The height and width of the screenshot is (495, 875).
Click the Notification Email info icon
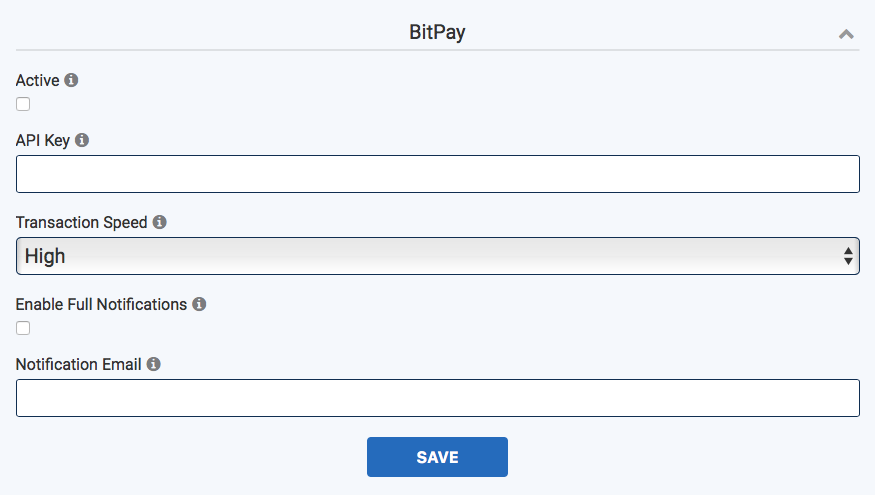pos(153,364)
